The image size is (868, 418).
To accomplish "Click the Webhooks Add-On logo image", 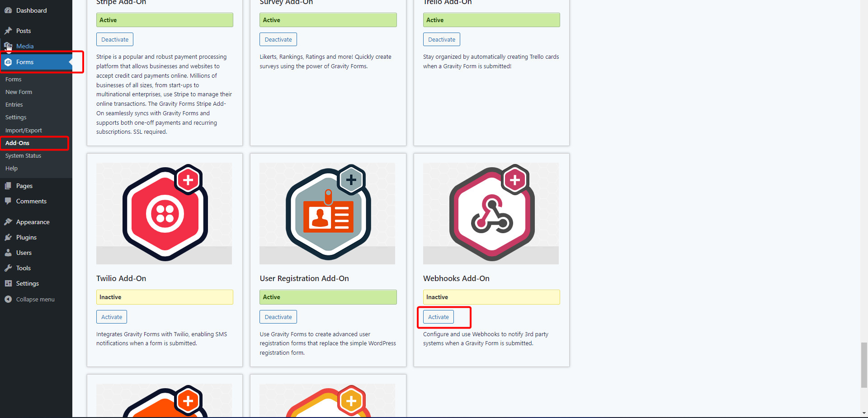I will tap(491, 213).
